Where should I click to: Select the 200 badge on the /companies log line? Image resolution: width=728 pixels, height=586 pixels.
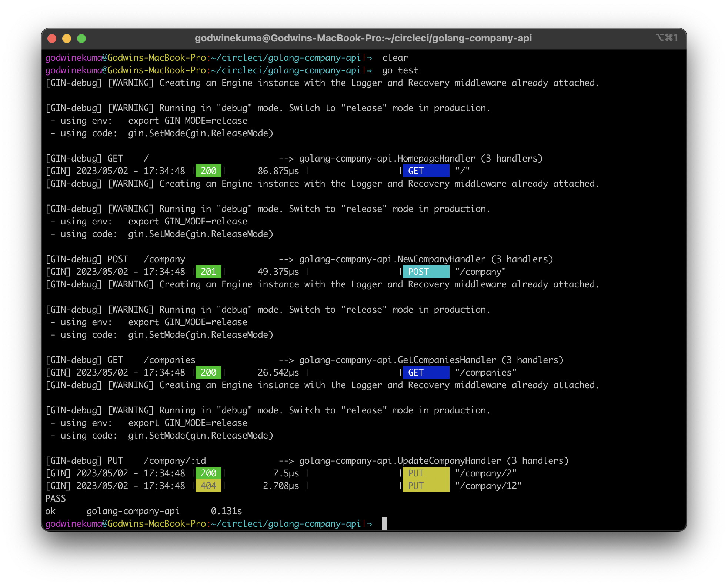pos(208,372)
